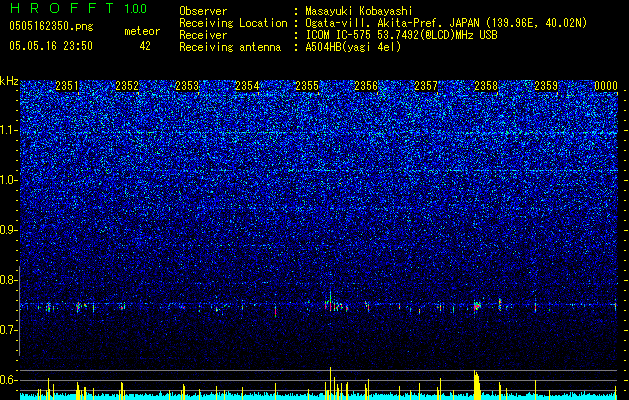629x400 pixels.
Task: Select the version number 1.0.0
Action: [136, 9]
